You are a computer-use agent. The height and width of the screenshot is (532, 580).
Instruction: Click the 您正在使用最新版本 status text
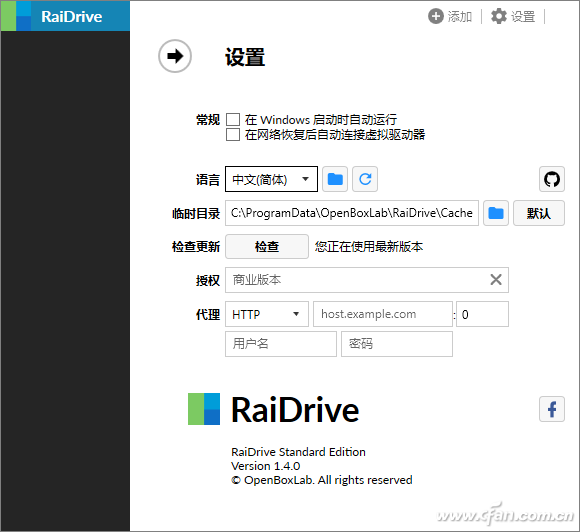(369, 247)
